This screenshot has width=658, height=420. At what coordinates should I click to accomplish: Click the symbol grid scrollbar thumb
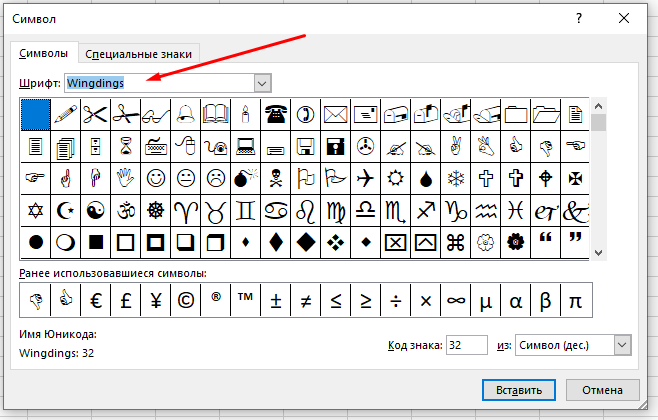[x=599, y=123]
